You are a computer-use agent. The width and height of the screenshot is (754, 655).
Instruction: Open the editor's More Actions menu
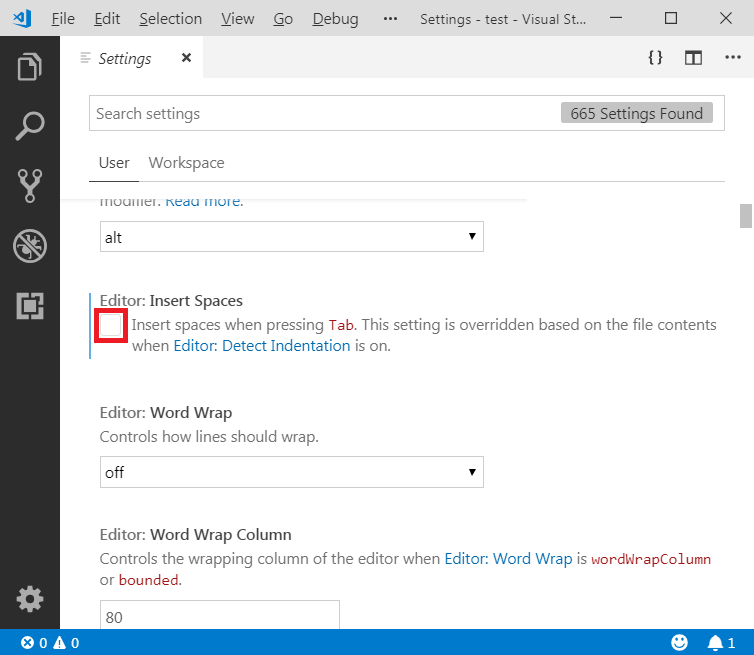[733, 57]
